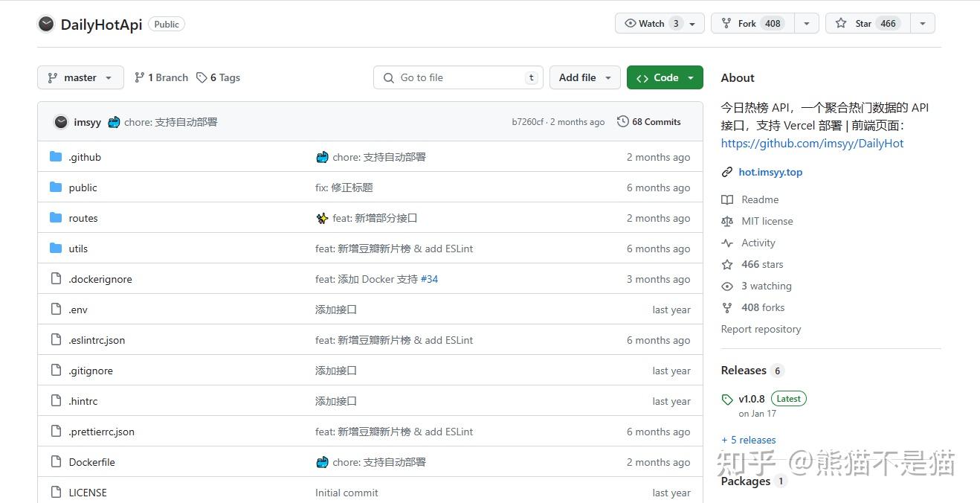Click the commit history clock icon
The width and height of the screenshot is (980, 503).
click(622, 121)
